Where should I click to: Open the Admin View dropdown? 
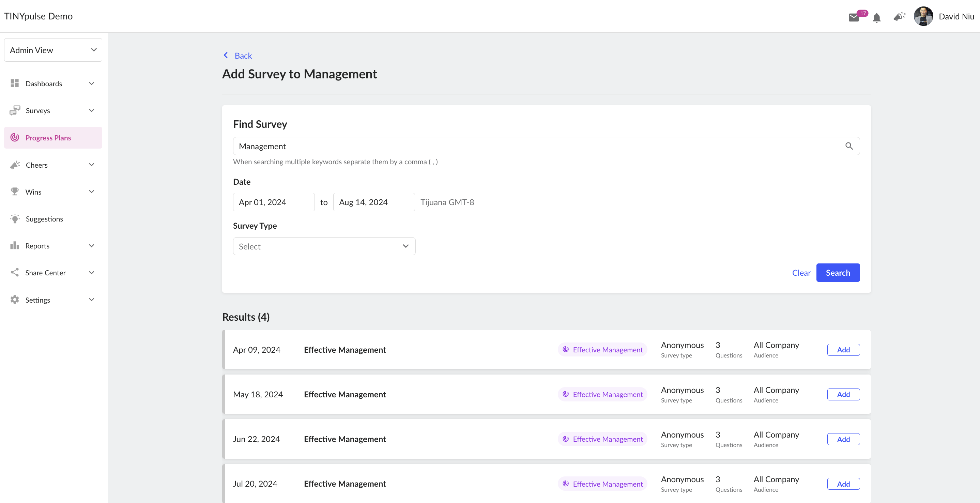point(53,50)
